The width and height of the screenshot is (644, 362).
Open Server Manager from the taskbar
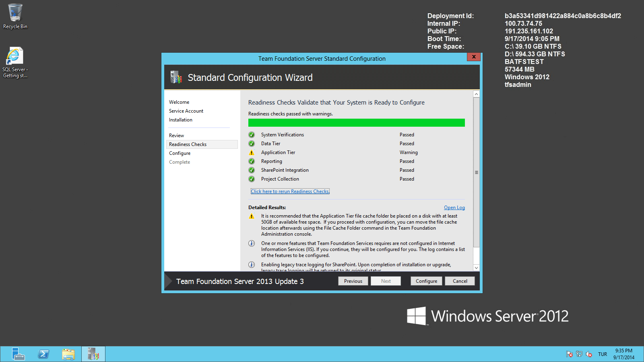click(x=18, y=354)
